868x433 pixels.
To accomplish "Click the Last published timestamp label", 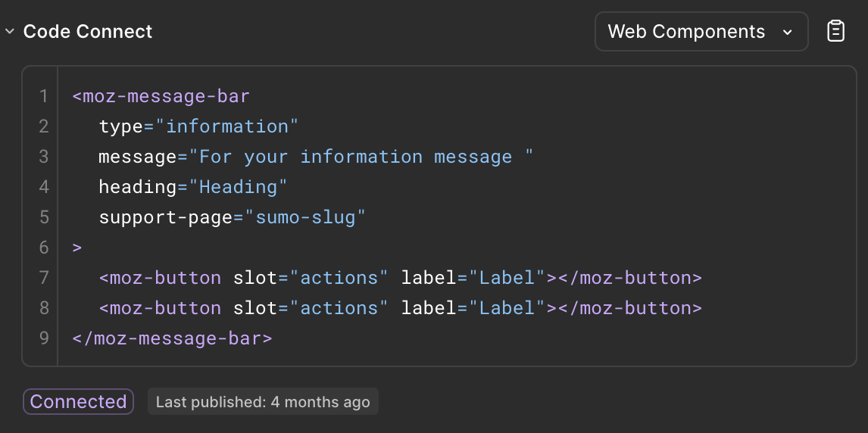I will pyautogui.click(x=263, y=402).
